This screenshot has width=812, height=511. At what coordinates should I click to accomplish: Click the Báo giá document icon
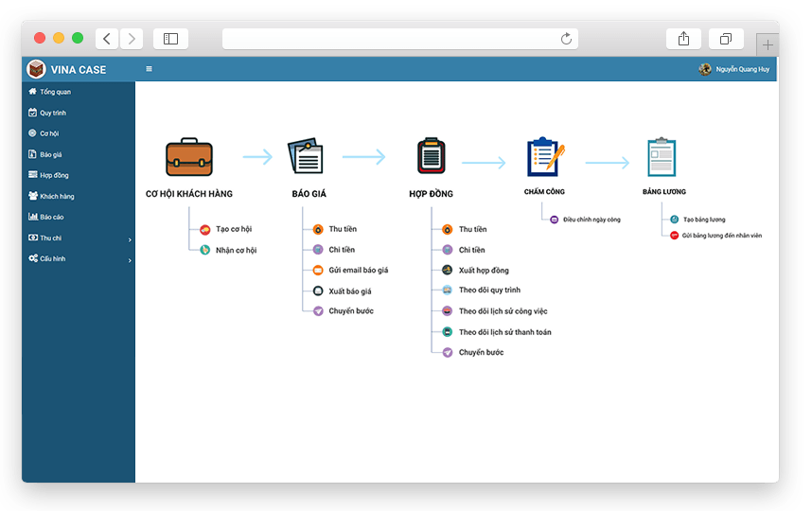pyautogui.click(x=306, y=157)
